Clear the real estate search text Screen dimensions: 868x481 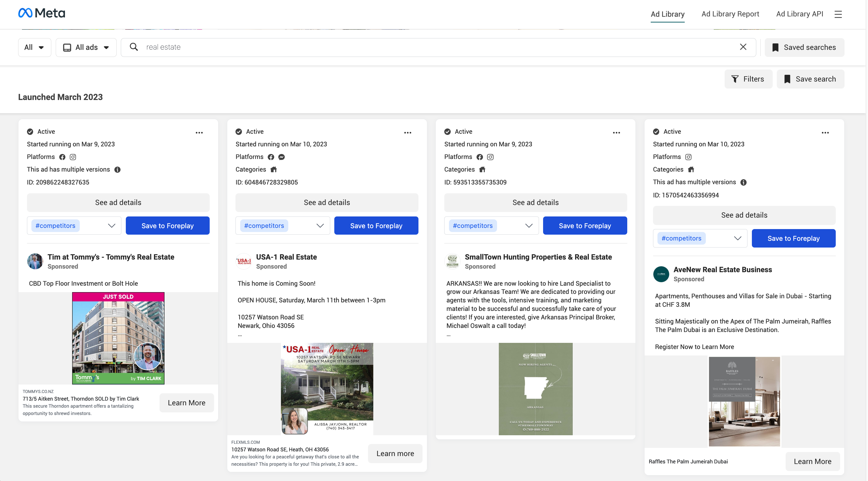(x=743, y=47)
